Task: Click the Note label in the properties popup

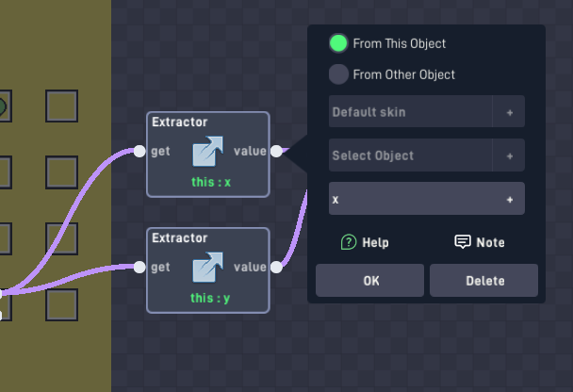Action: pos(490,242)
